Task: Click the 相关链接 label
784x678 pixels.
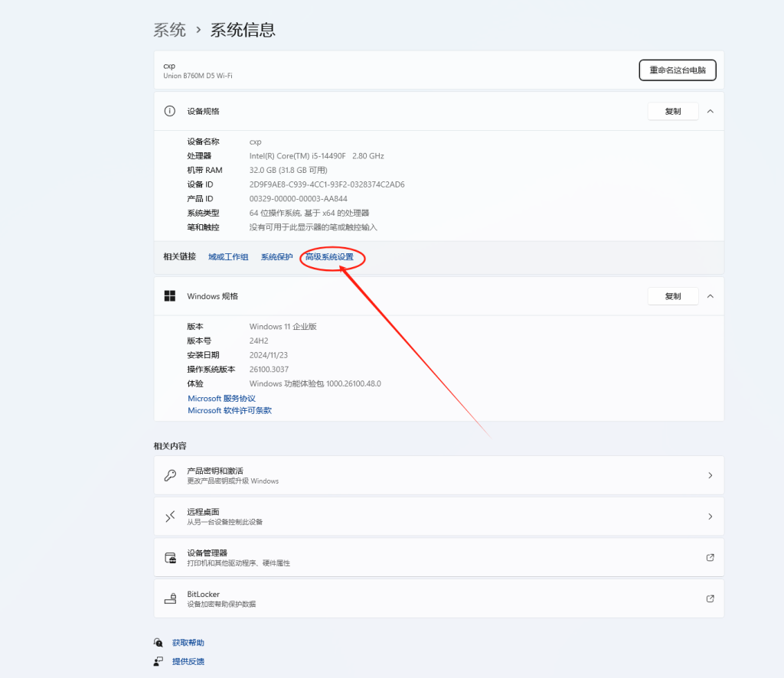Action: [179, 257]
